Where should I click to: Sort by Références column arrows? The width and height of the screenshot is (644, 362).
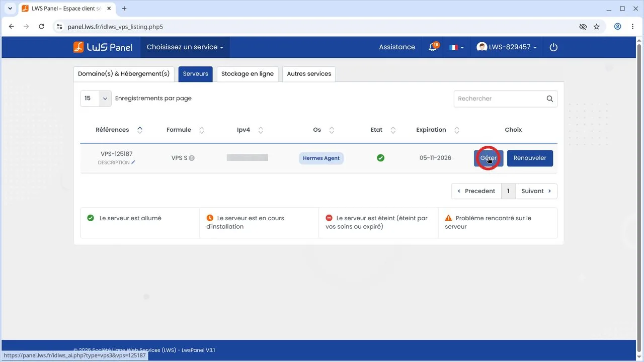[x=140, y=130]
